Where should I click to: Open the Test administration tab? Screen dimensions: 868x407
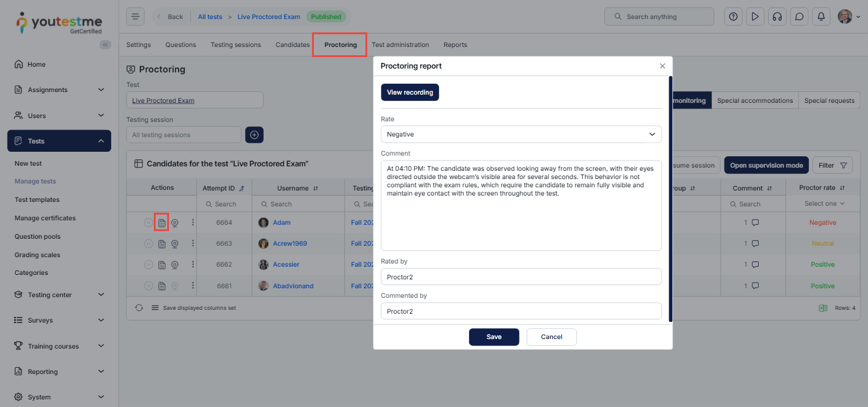[x=400, y=45]
